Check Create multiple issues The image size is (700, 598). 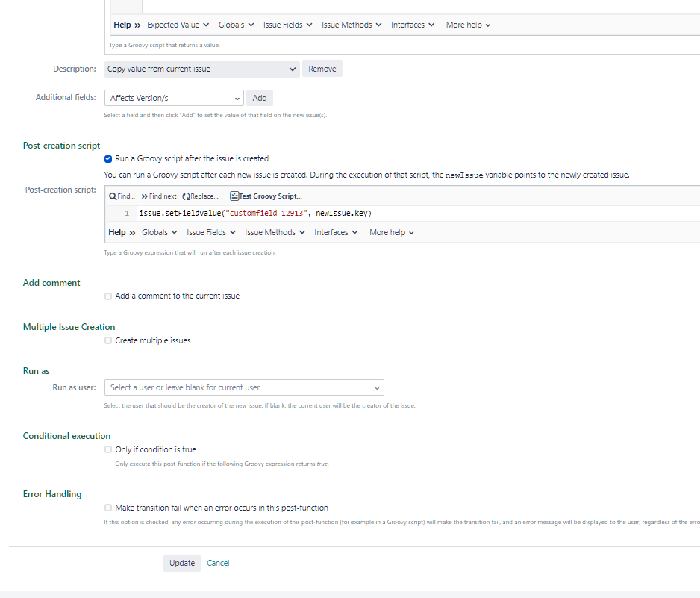(108, 340)
